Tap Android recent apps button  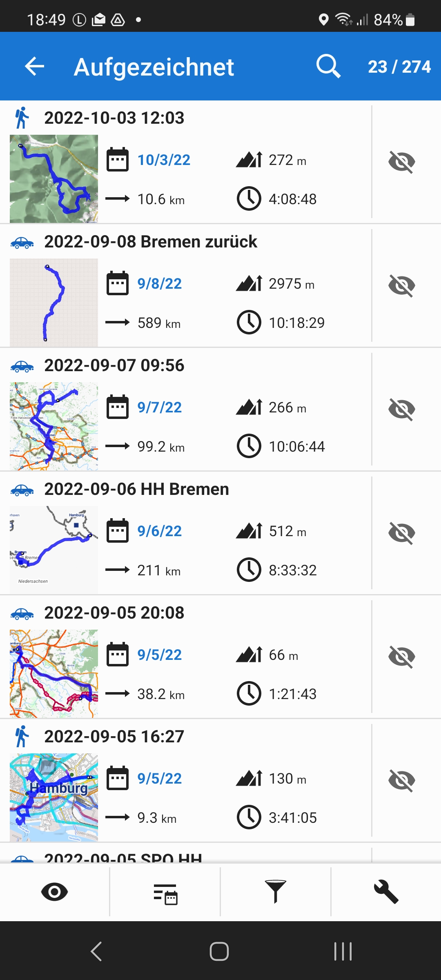pos(343,951)
